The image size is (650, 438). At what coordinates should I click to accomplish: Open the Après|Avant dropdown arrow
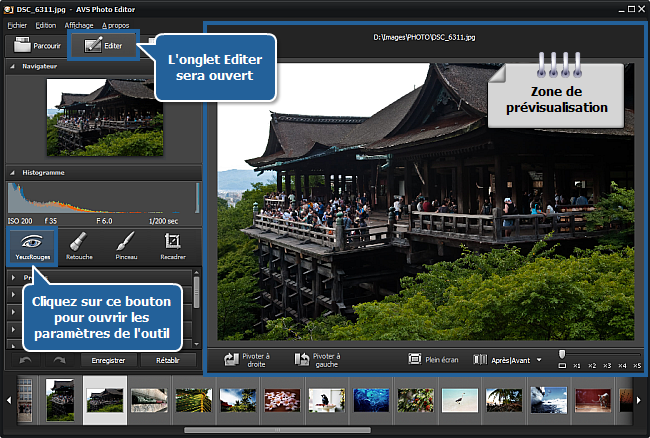[x=539, y=360]
